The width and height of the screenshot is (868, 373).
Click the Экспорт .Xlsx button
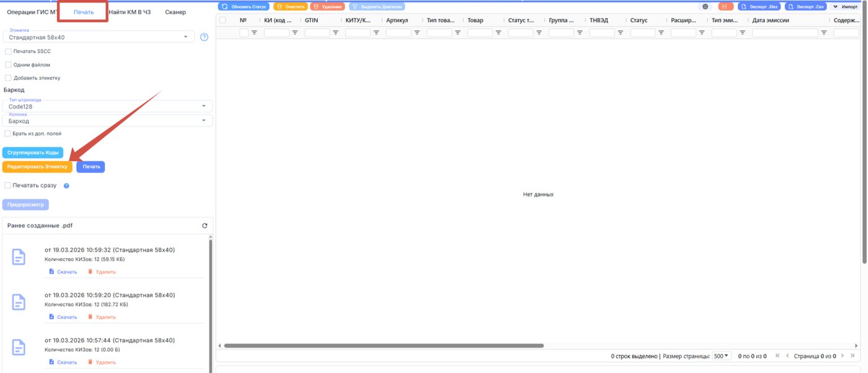coord(759,6)
